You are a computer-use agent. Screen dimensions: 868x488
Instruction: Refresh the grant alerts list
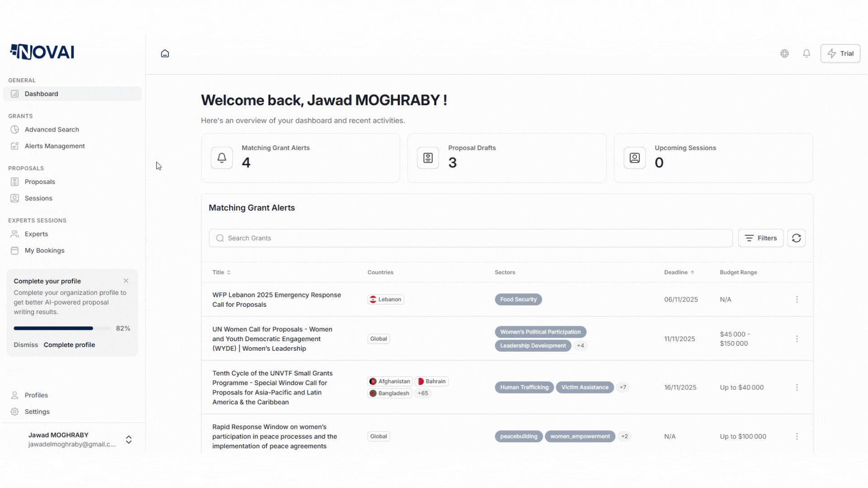coord(797,238)
